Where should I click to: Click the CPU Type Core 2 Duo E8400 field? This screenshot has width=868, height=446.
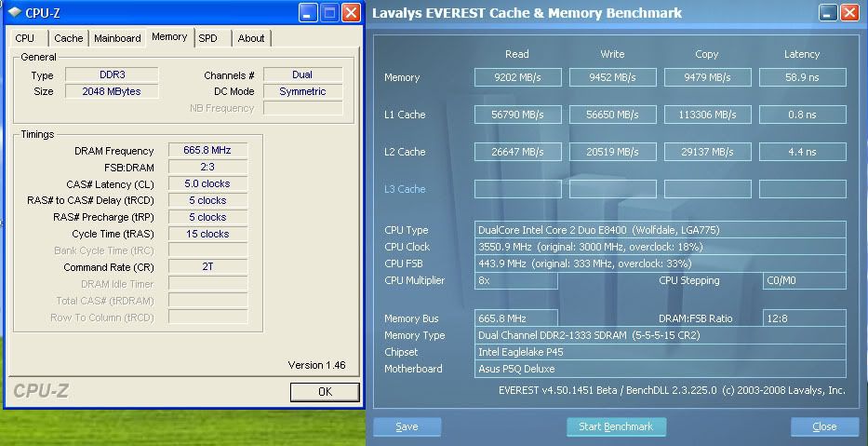pyautogui.click(x=661, y=229)
